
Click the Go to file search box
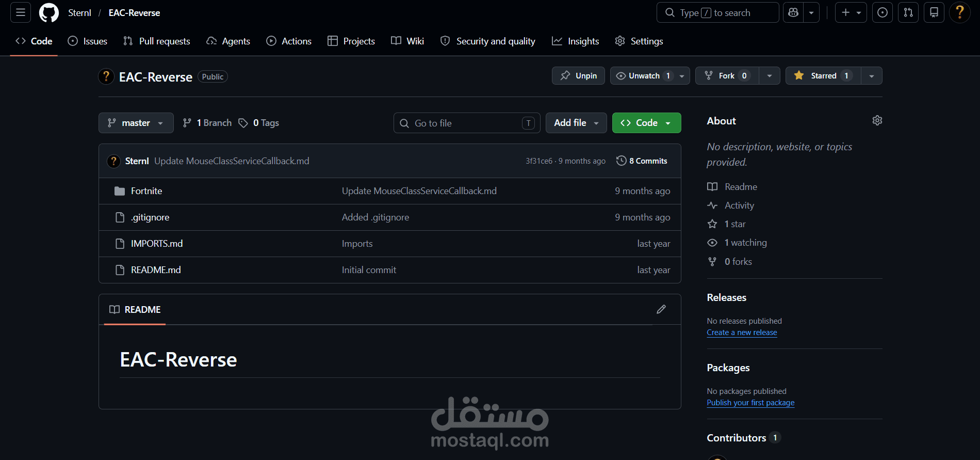click(x=467, y=123)
